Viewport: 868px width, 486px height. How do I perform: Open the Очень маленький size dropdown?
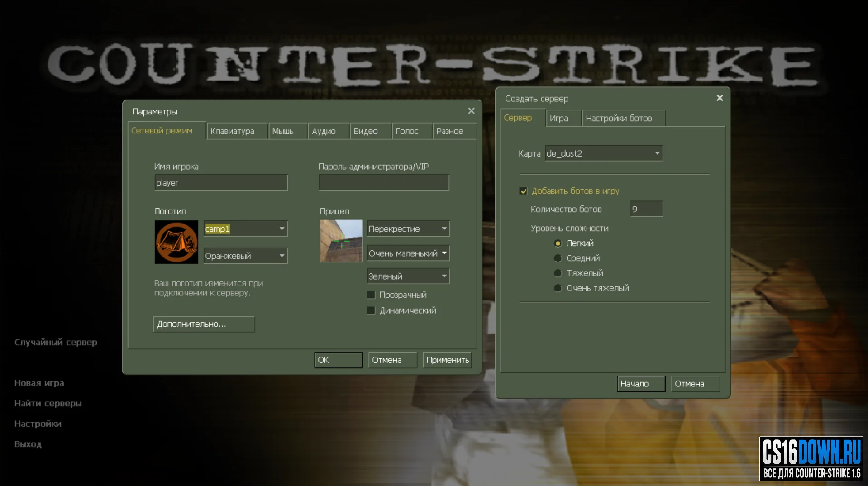(408, 253)
